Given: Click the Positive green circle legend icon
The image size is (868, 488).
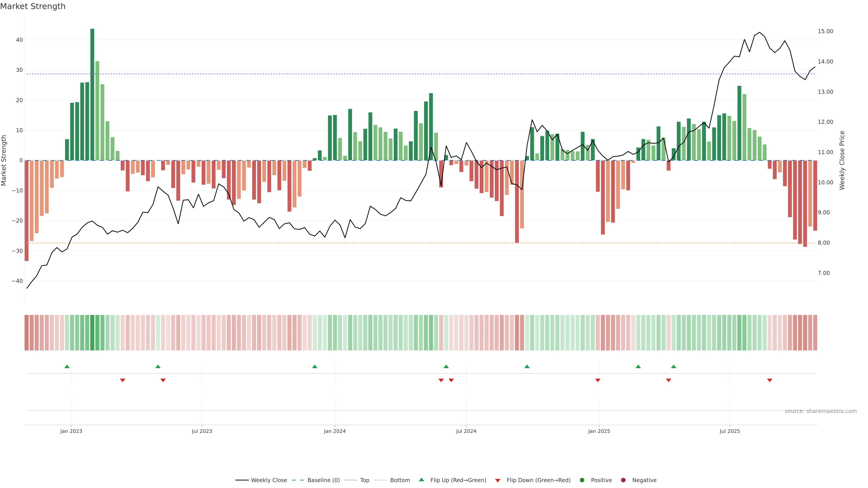Looking at the screenshot, I should pyautogui.click(x=582, y=480).
